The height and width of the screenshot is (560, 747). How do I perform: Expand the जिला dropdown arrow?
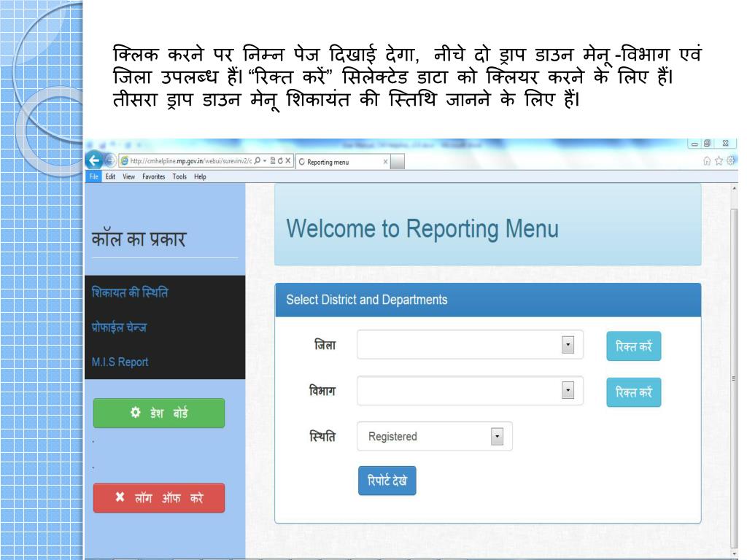point(568,345)
